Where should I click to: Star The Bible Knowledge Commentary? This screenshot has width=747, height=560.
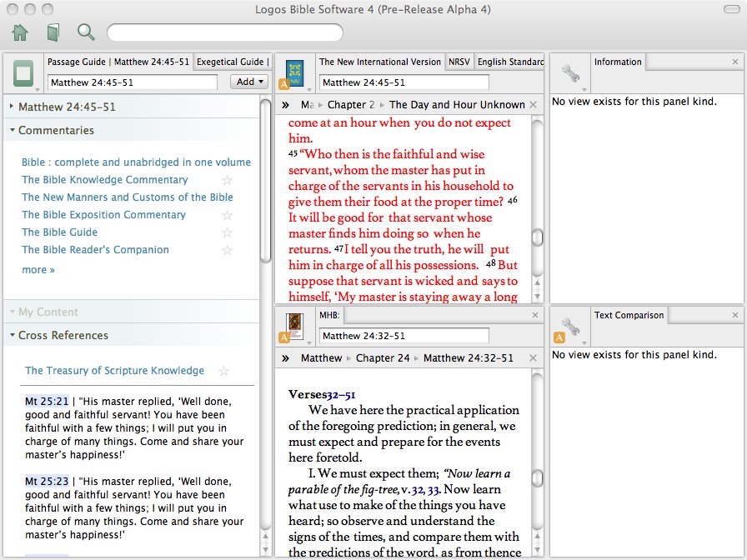tap(228, 180)
